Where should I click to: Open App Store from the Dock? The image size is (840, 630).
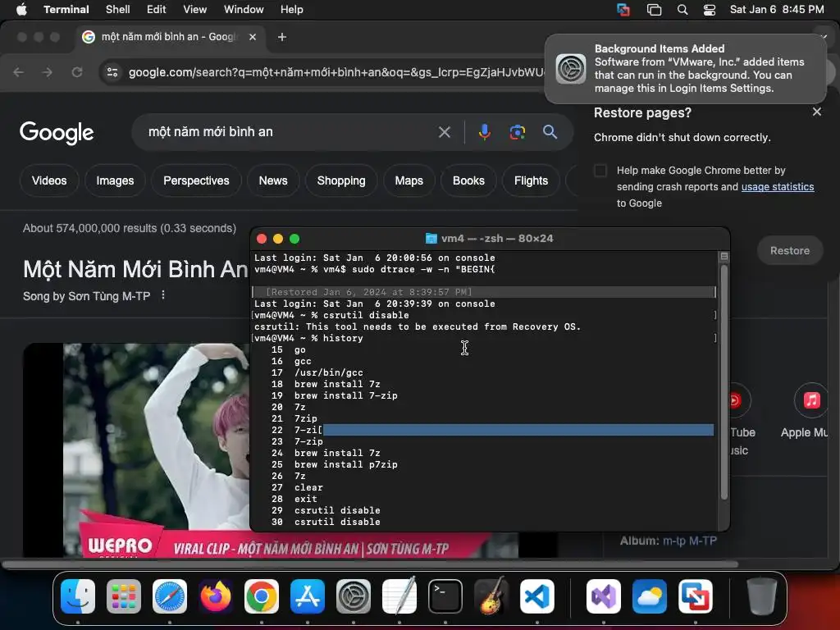pyautogui.click(x=308, y=596)
